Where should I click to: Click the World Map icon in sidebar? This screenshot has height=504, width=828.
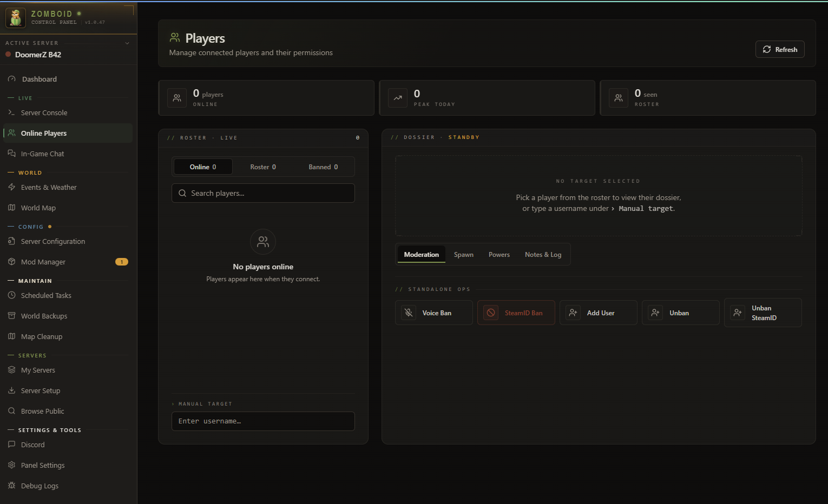11,208
